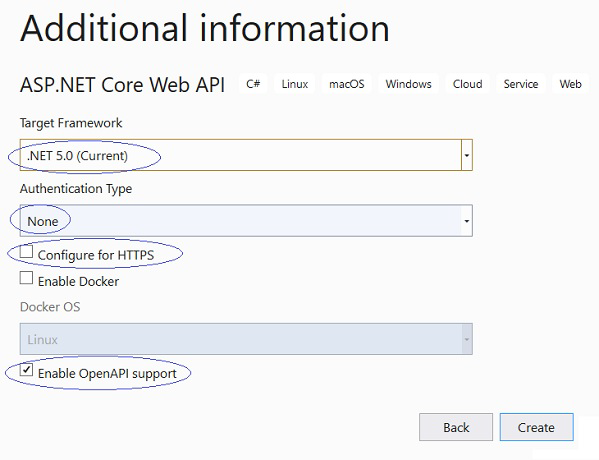Click the Back button
Image resolution: width=599 pixels, height=460 pixels.
(456, 427)
